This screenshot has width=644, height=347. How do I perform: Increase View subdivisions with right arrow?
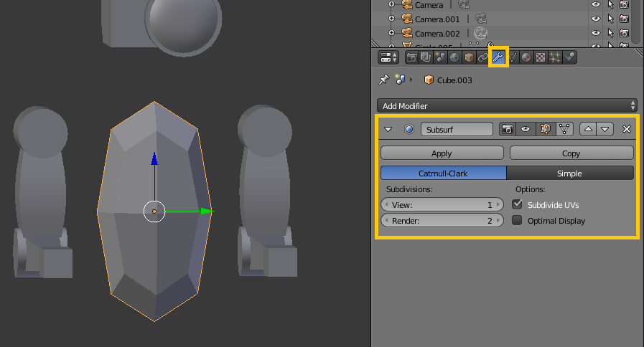point(498,204)
